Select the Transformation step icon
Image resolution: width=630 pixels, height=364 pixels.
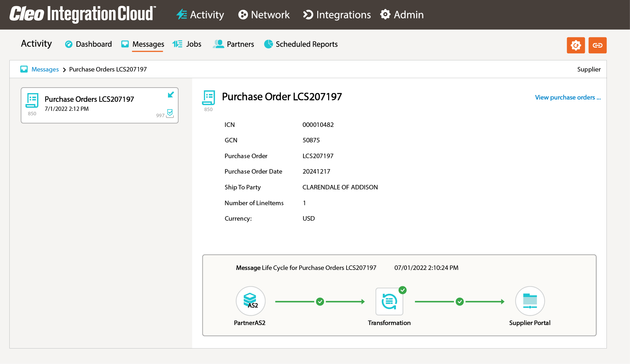point(389,301)
